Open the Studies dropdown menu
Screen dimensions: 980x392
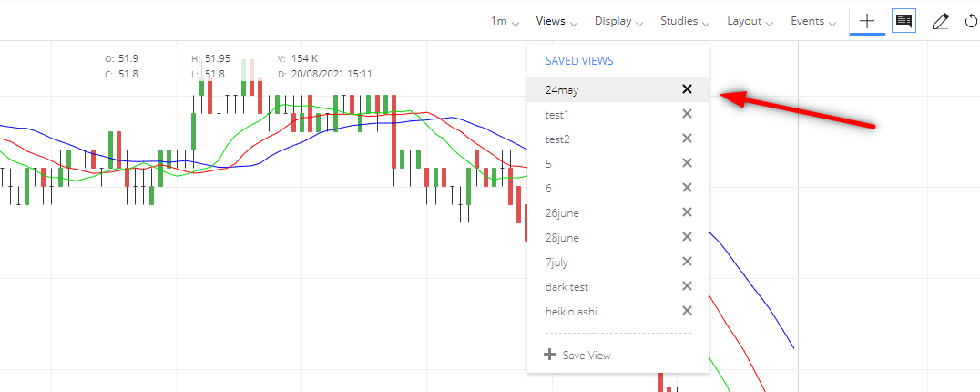(685, 21)
